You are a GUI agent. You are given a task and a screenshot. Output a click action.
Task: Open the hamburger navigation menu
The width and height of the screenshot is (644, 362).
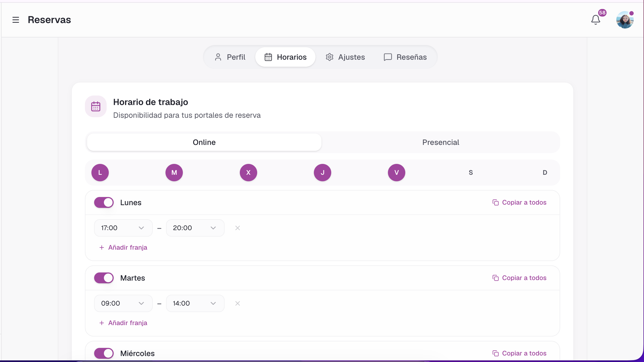point(16,20)
